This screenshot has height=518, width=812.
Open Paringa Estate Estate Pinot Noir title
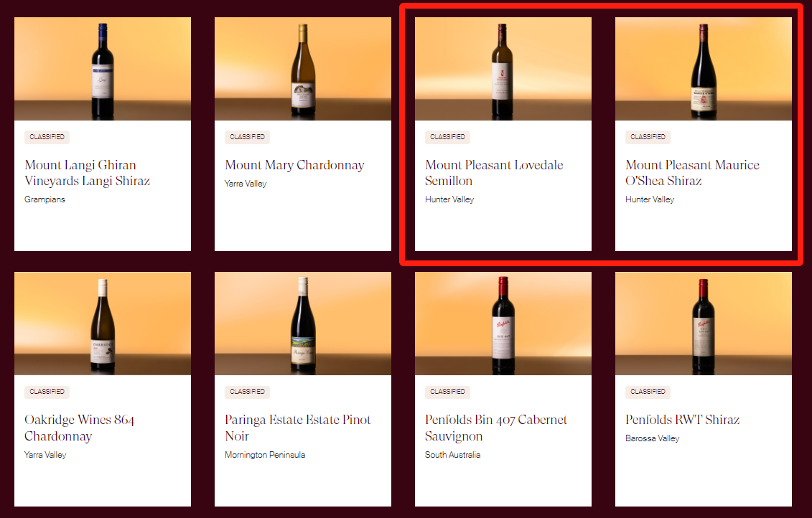(298, 428)
